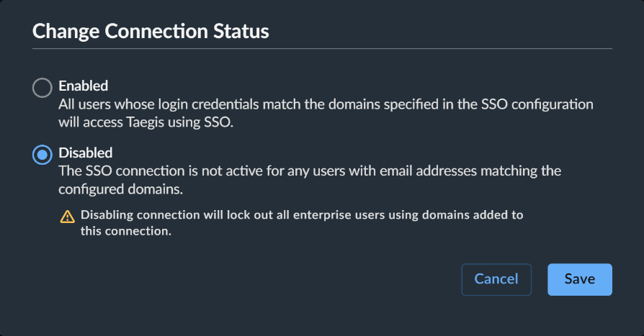Click the yellow warning triangle icon

tap(68, 216)
